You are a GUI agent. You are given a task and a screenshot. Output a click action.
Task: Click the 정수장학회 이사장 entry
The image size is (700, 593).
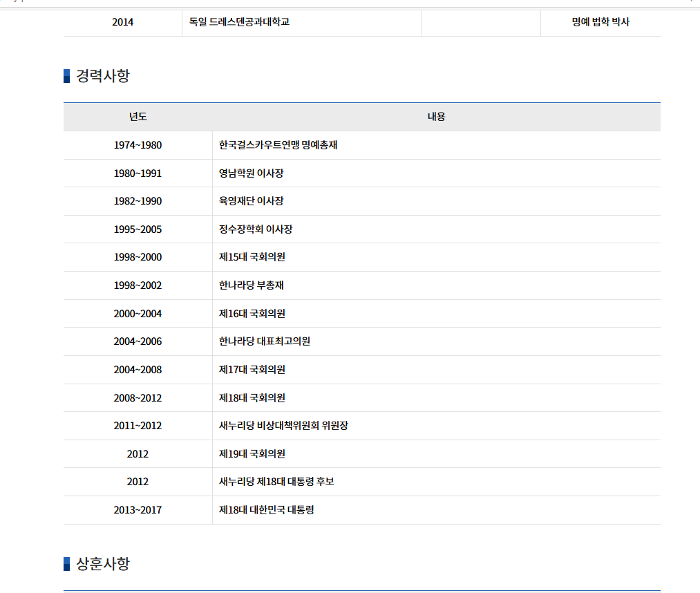point(255,229)
